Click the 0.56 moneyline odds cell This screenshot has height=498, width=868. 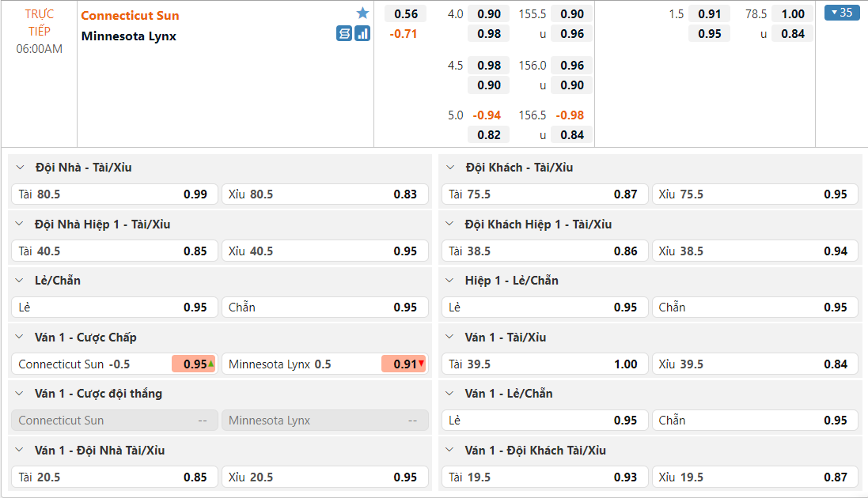click(x=405, y=13)
